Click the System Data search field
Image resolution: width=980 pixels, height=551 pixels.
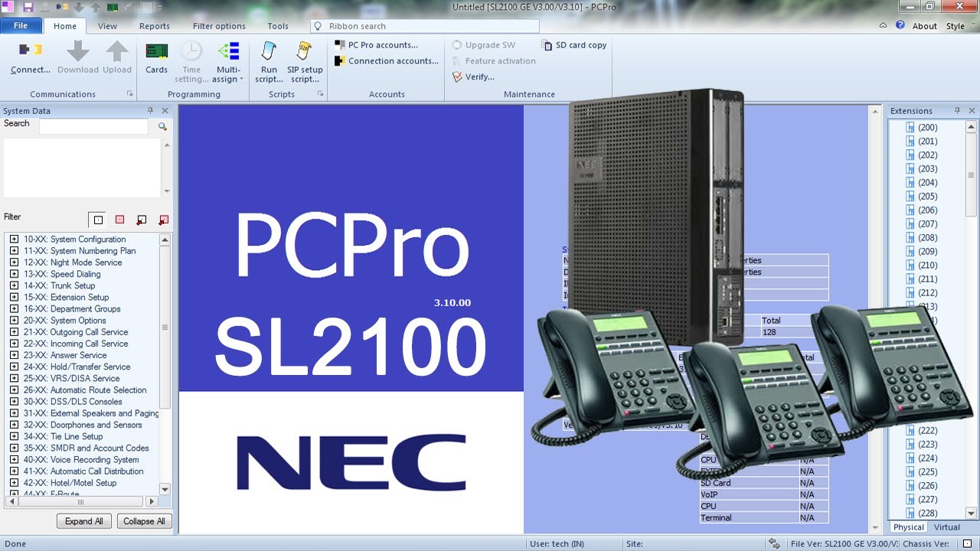[93, 126]
